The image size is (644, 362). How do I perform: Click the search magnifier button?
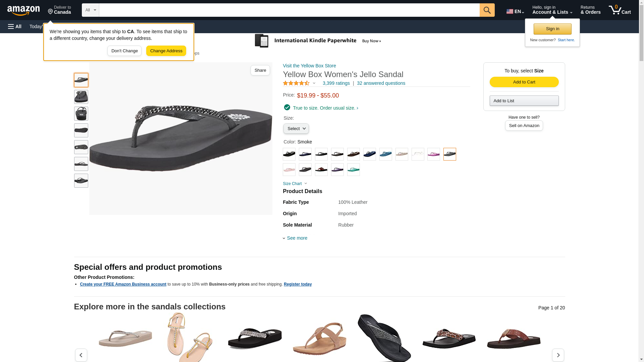click(x=487, y=10)
